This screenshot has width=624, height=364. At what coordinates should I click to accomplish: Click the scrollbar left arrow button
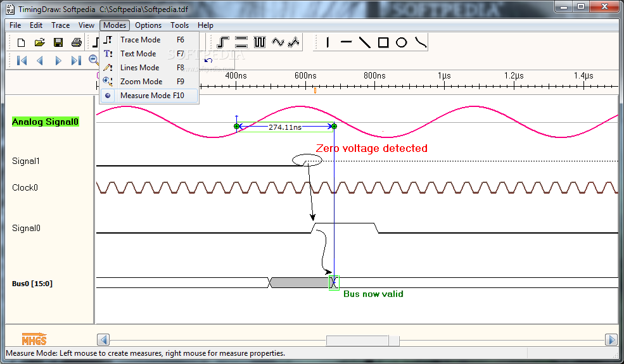pos(103,340)
